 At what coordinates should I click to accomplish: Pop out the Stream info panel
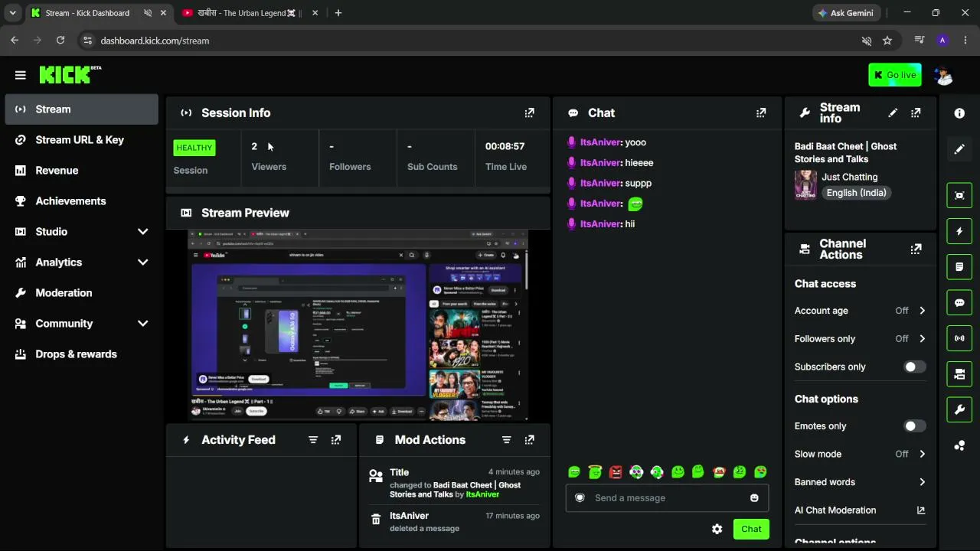(x=916, y=113)
